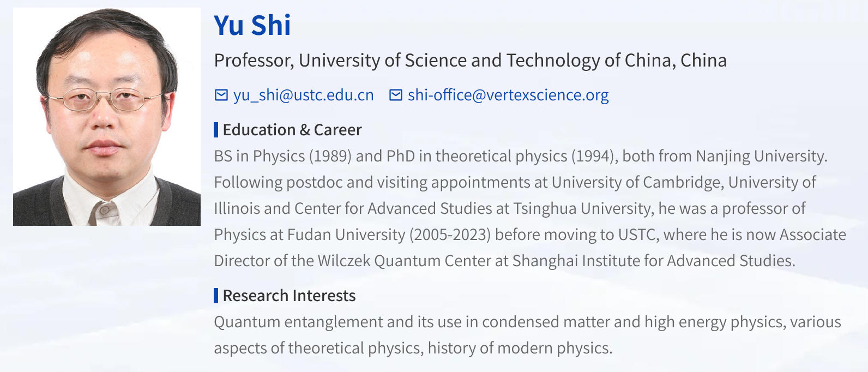868x372 pixels.
Task: Click the blue bar marker before Education & Career
Action: pos(216,130)
